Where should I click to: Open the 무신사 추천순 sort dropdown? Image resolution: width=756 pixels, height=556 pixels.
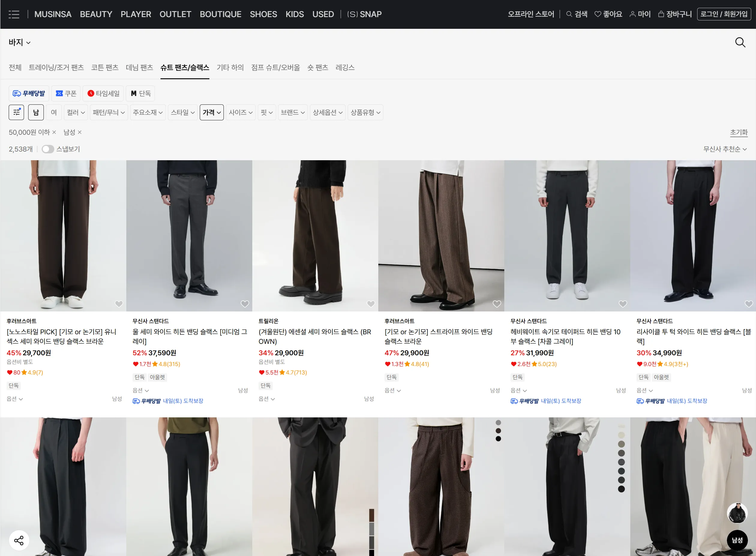[x=725, y=149]
